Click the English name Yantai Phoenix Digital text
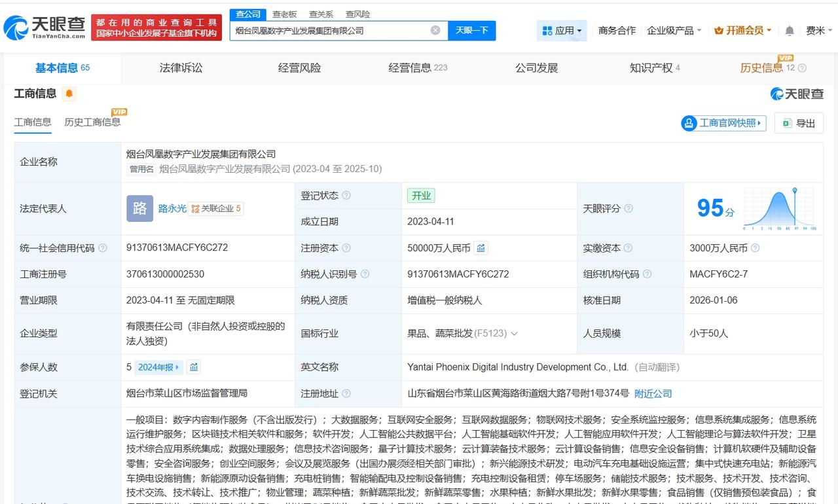The height and width of the screenshot is (504, 838). (x=517, y=367)
